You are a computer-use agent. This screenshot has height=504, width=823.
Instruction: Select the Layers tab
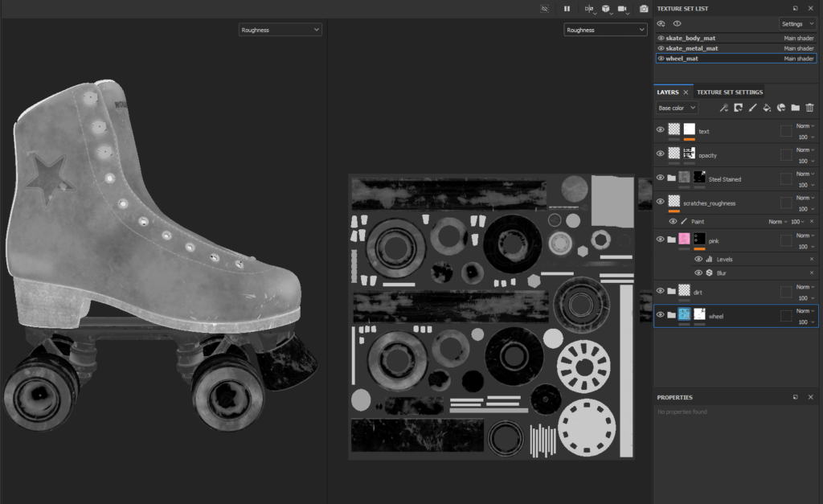pyautogui.click(x=668, y=92)
